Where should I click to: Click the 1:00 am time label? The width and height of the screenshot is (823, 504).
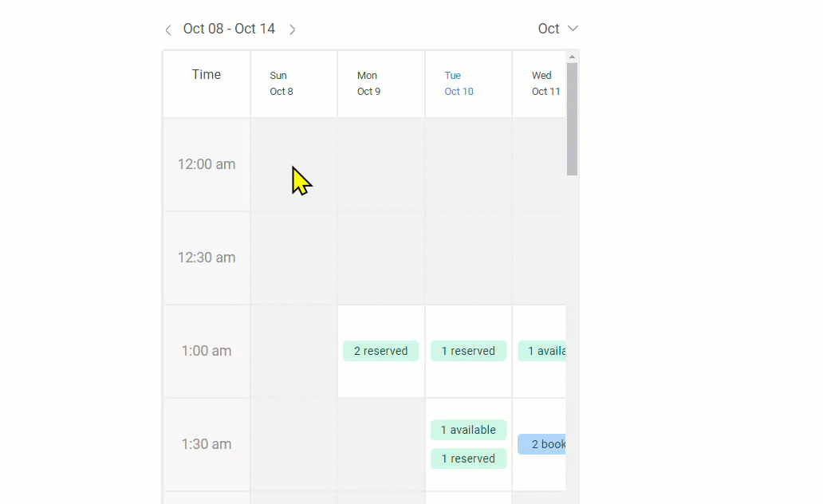[x=206, y=351]
